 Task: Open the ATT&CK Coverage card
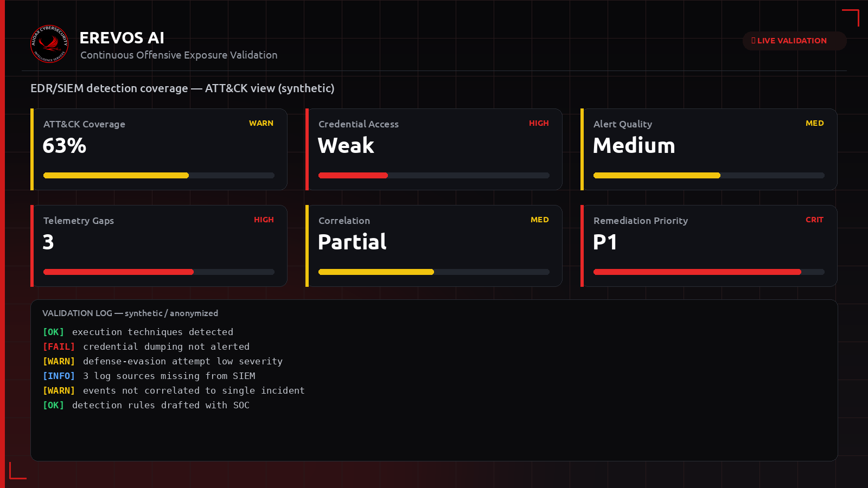[159, 149]
